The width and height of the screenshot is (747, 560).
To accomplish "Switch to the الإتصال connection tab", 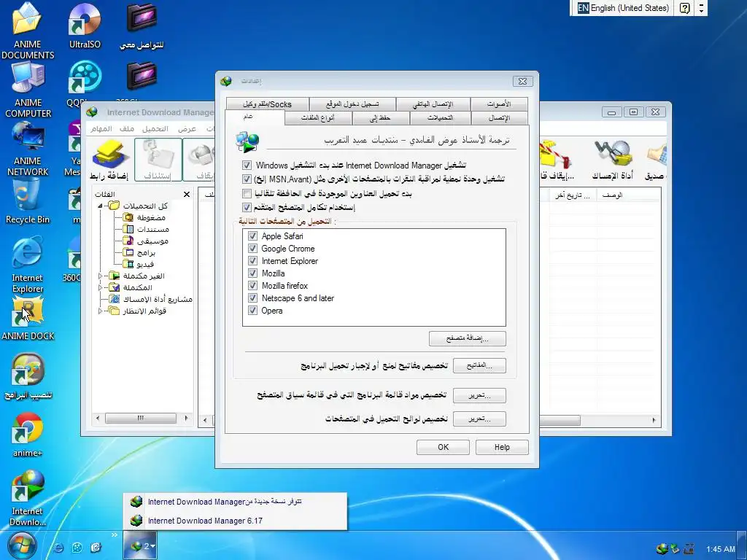I will pos(499,117).
